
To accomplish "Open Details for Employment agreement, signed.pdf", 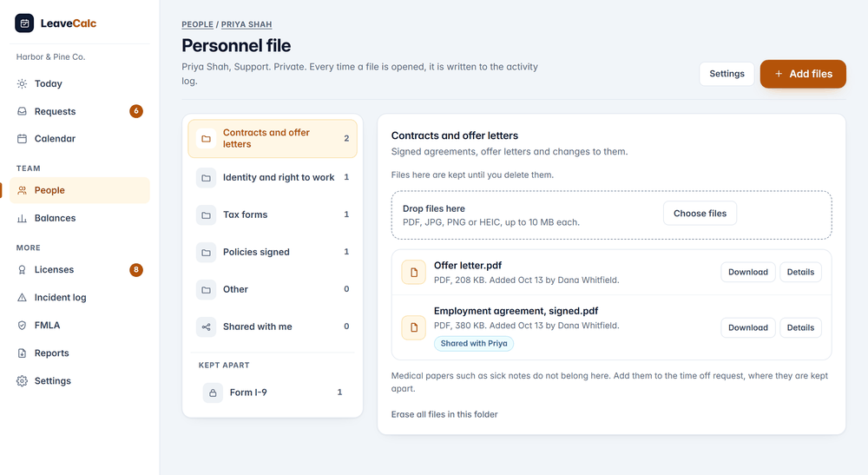I will click(x=800, y=327).
